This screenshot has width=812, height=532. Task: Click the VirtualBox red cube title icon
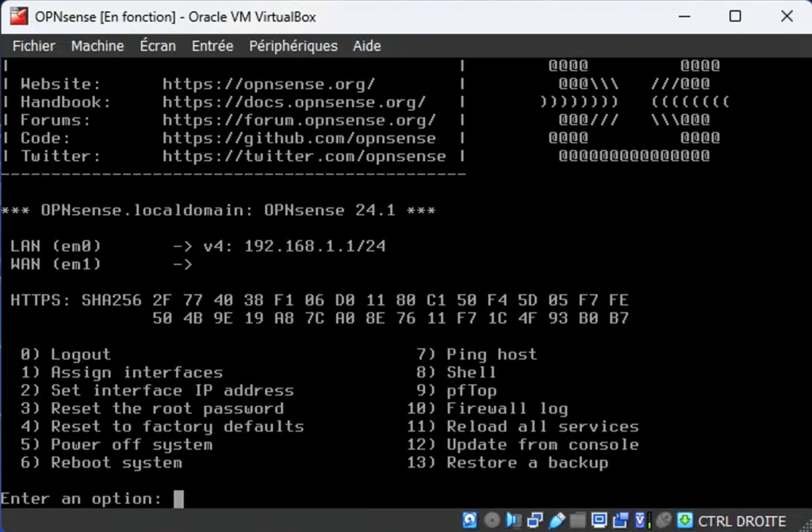(19, 17)
